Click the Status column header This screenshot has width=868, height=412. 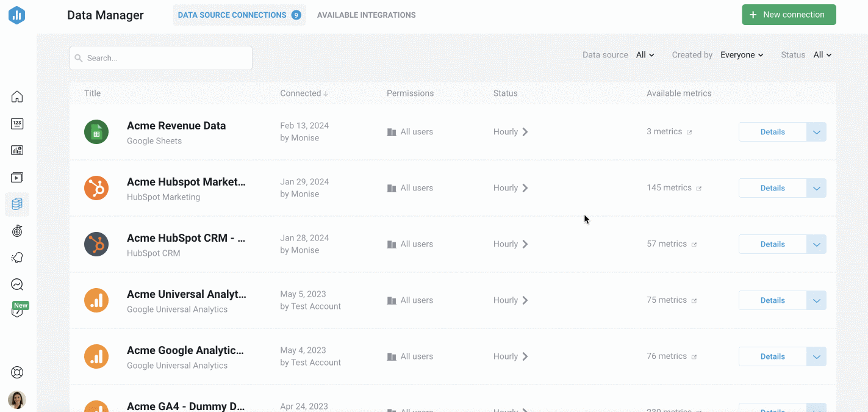(x=506, y=93)
